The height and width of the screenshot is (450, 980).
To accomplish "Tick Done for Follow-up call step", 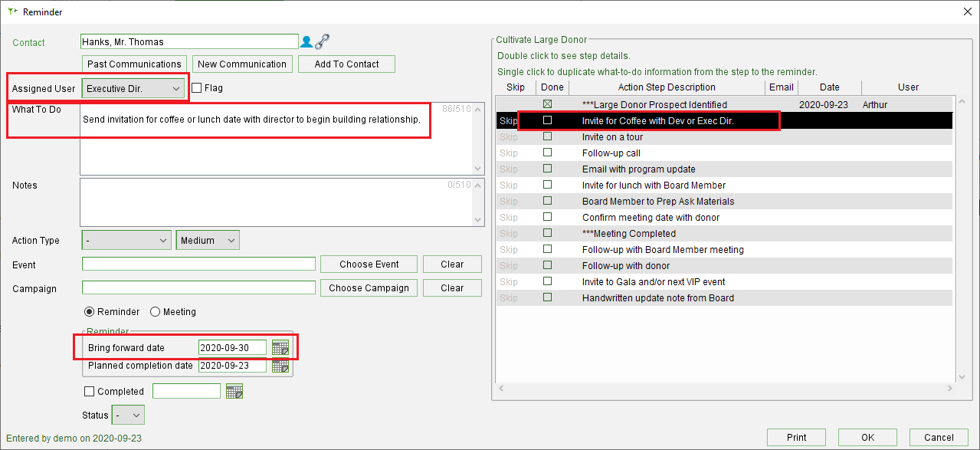I will tap(547, 153).
